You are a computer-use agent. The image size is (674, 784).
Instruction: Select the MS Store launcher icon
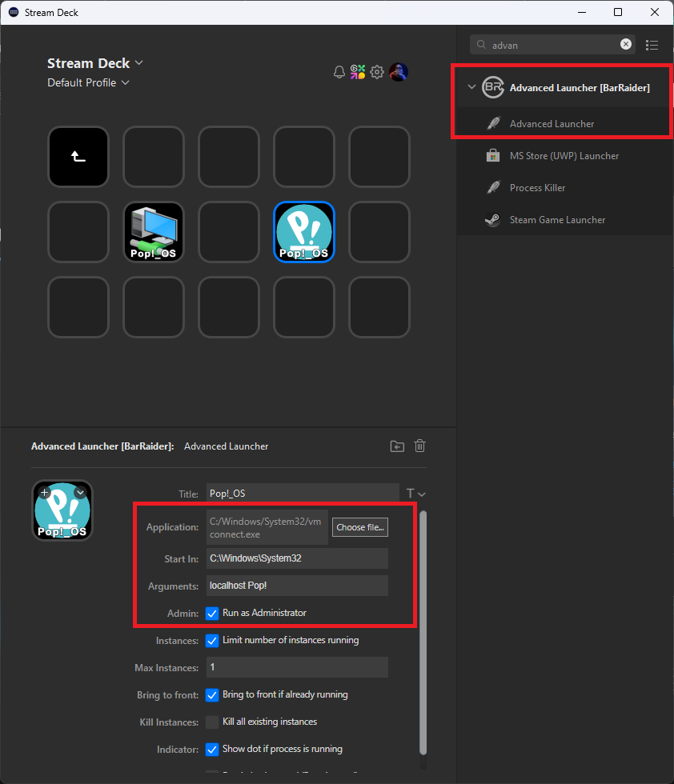(x=493, y=155)
